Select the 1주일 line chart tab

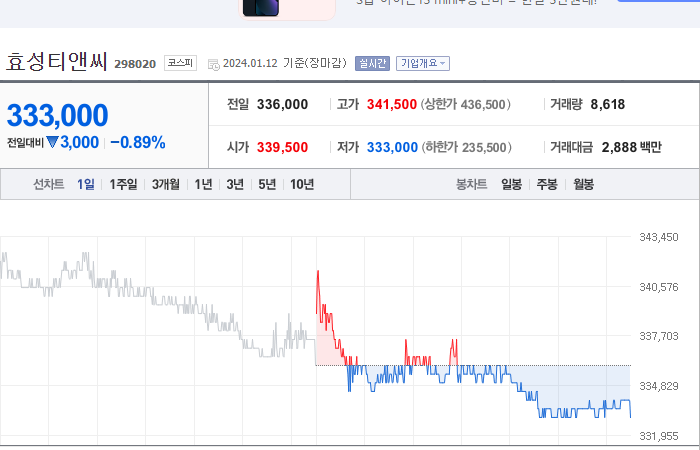pyautogui.click(x=123, y=184)
